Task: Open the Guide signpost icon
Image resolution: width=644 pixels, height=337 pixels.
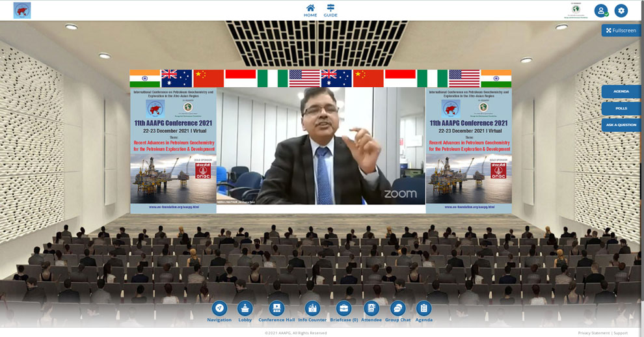Action: click(x=330, y=10)
